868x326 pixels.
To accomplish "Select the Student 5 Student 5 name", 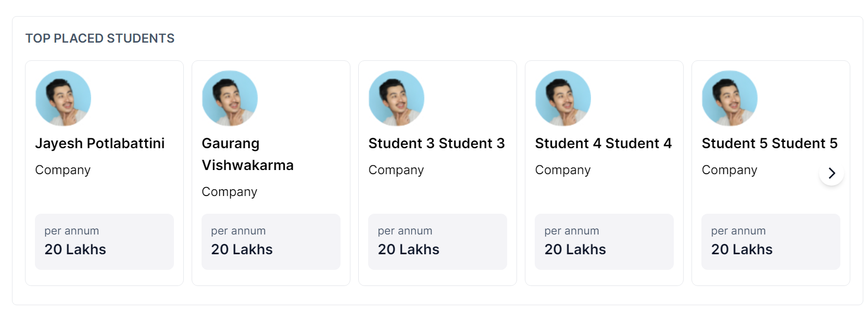I will (769, 144).
